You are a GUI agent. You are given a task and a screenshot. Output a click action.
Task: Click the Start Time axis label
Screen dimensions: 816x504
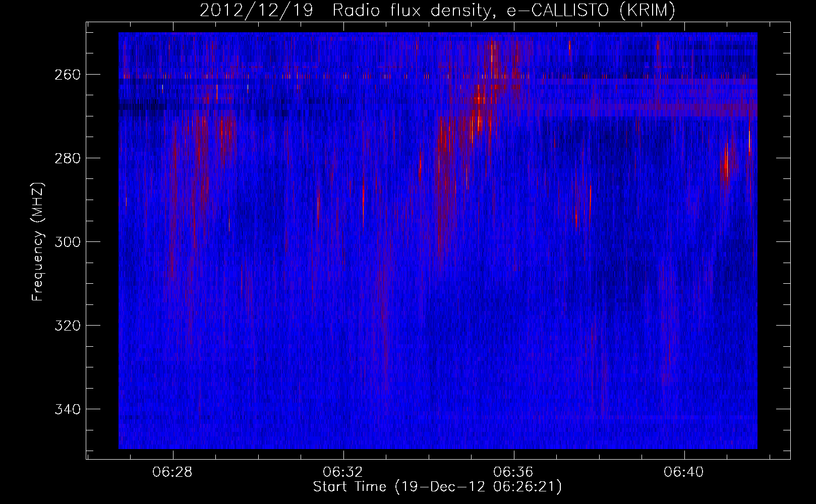tap(438, 487)
